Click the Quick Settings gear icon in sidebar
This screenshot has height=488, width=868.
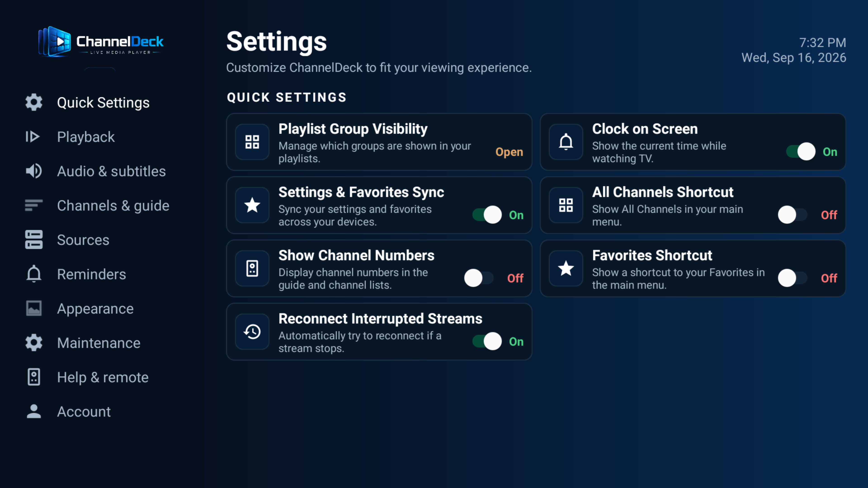[34, 102]
